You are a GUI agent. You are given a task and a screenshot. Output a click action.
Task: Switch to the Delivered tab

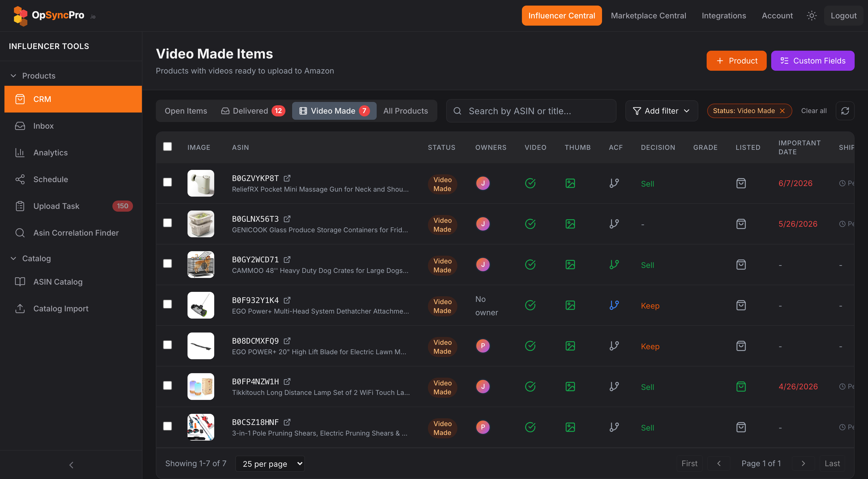click(x=253, y=111)
